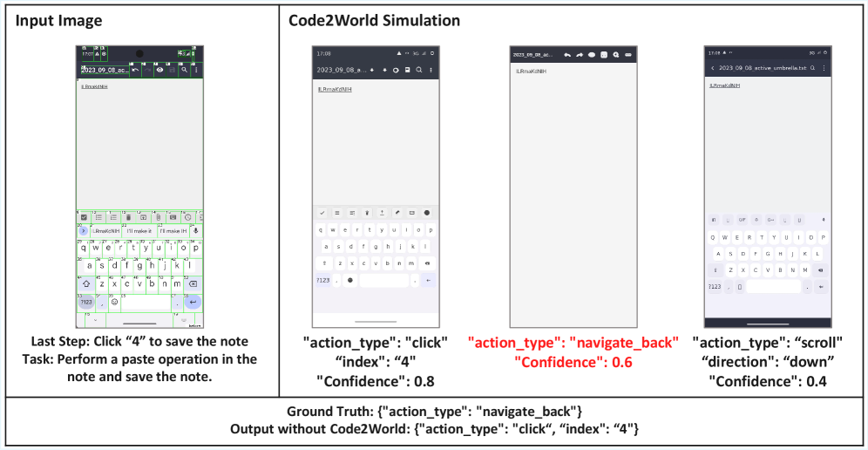Tap 2023_09_08_active_umbrella.txt title in scroll simulation
Viewport: 868px width, 450px height.
click(763, 68)
